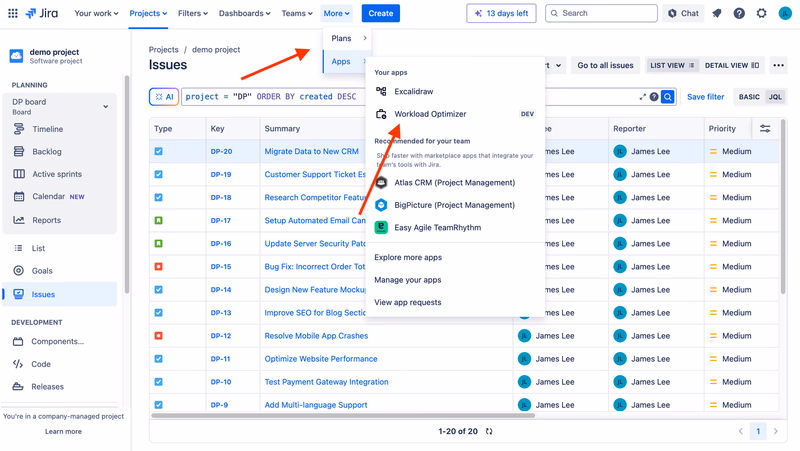This screenshot has height=451, width=800.
Task: Choose Explore more apps
Action: tap(408, 257)
